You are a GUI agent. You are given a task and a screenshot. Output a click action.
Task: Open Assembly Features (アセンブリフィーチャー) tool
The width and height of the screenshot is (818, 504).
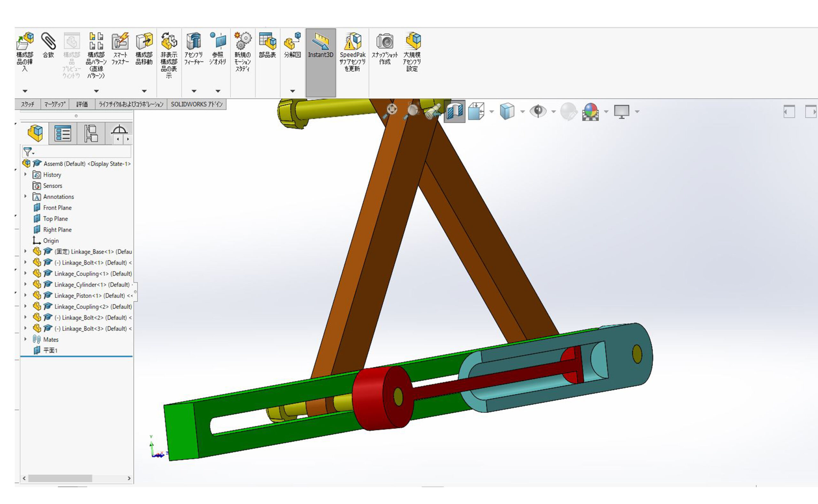tap(194, 41)
